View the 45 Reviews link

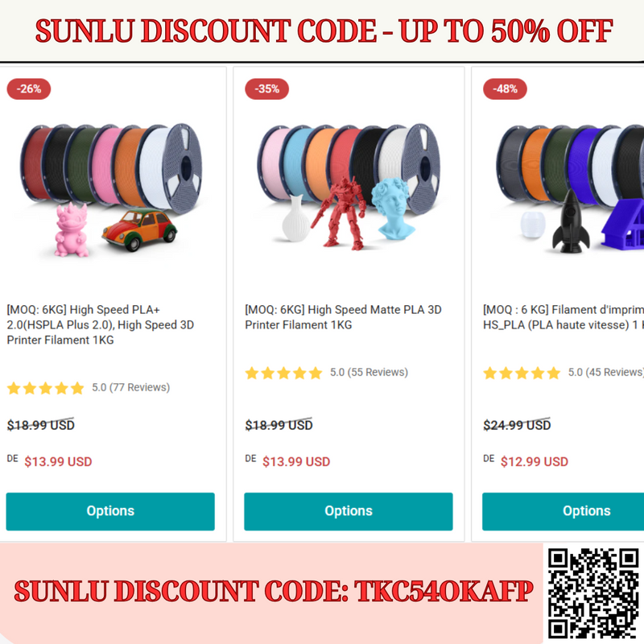tap(614, 372)
